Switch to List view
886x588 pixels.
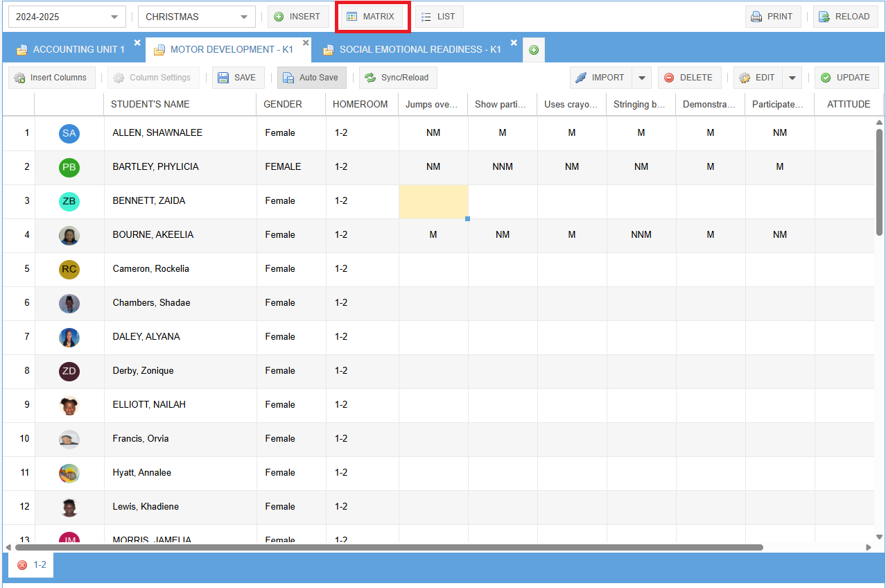click(x=439, y=17)
